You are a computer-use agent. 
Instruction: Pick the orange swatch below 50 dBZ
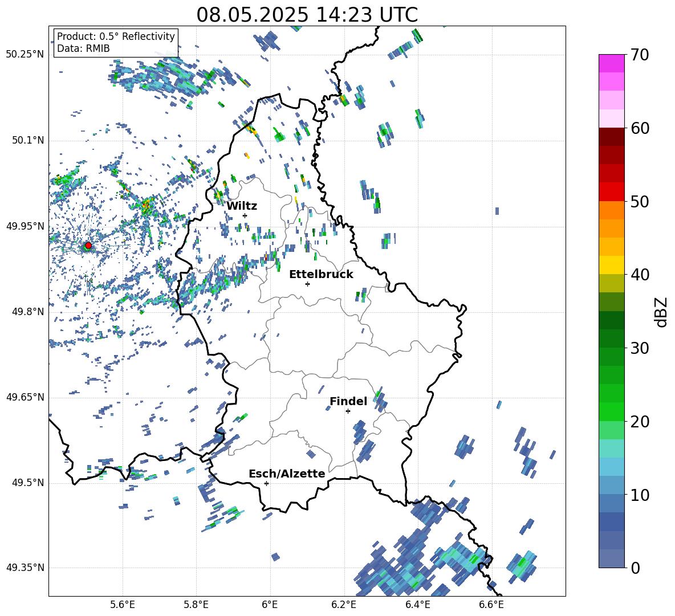(611, 210)
